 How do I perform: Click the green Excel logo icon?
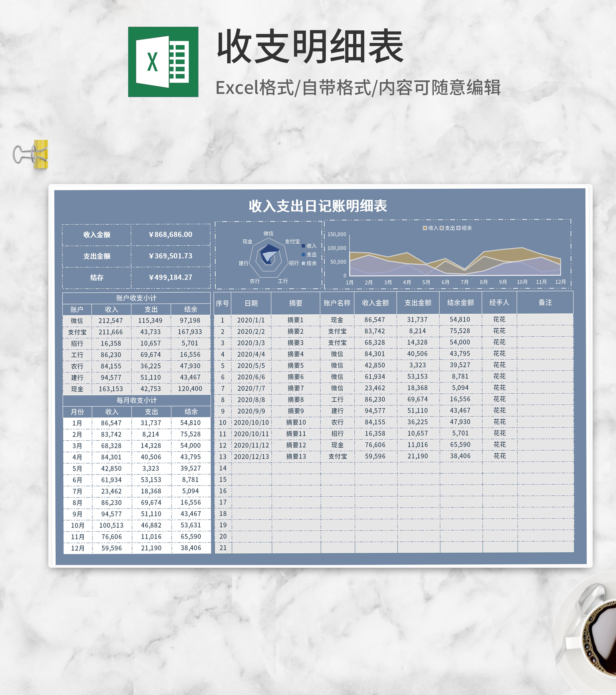point(163,62)
